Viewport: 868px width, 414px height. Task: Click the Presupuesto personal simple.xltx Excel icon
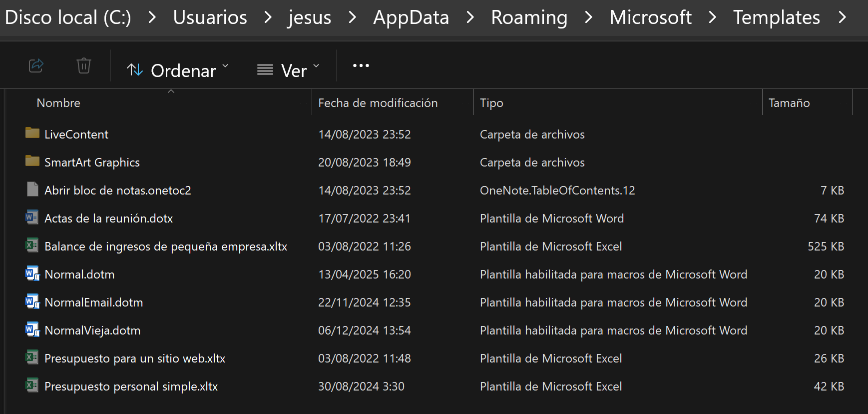coord(32,385)
